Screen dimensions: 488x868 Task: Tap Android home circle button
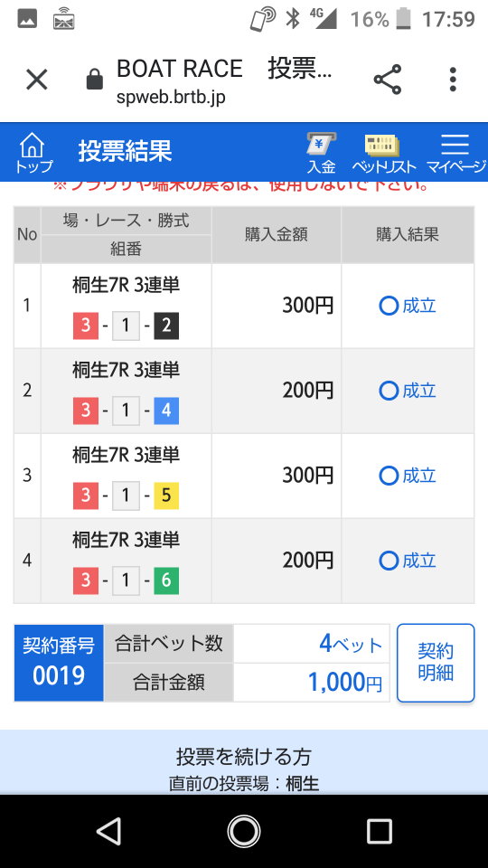243,832
